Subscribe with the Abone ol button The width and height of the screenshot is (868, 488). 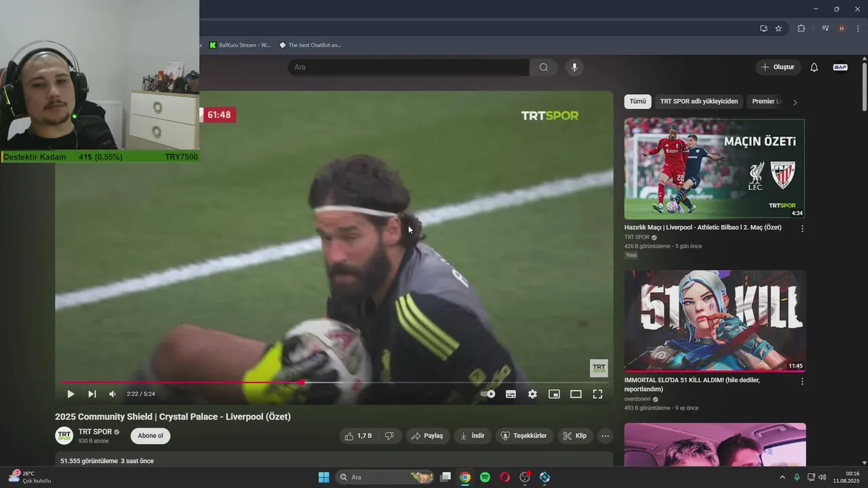click(x=151, y=436)
